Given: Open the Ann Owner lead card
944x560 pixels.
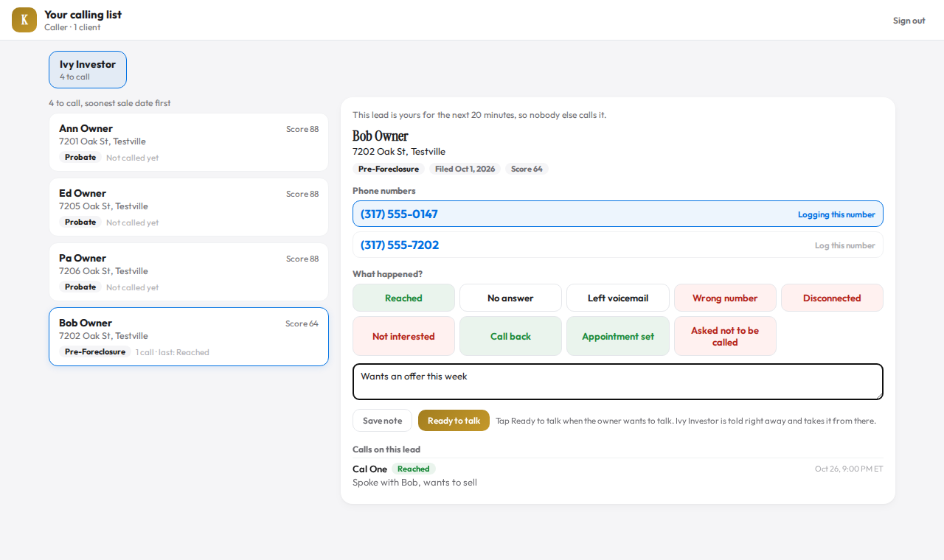Looking at the screenshot, I should pyautogui.click(x=189, y=142).
